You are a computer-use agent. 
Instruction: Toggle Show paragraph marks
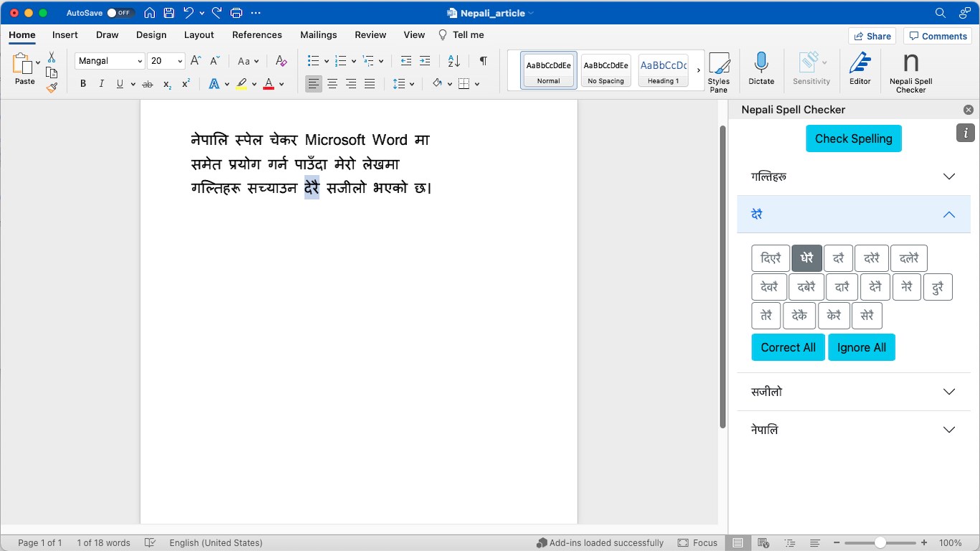tap(484, 61)
